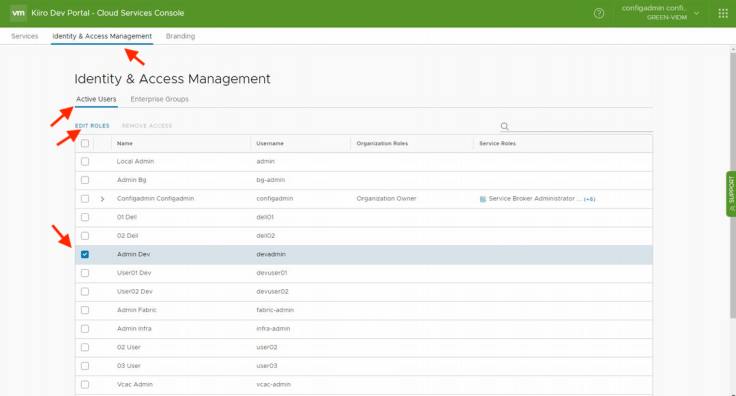
Task: Check the Admin Bg row checkbox
Action: pos(85,180)
